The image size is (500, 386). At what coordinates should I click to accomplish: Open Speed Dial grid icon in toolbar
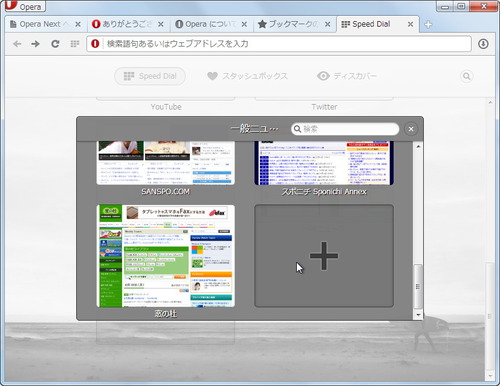click(75, 44)
